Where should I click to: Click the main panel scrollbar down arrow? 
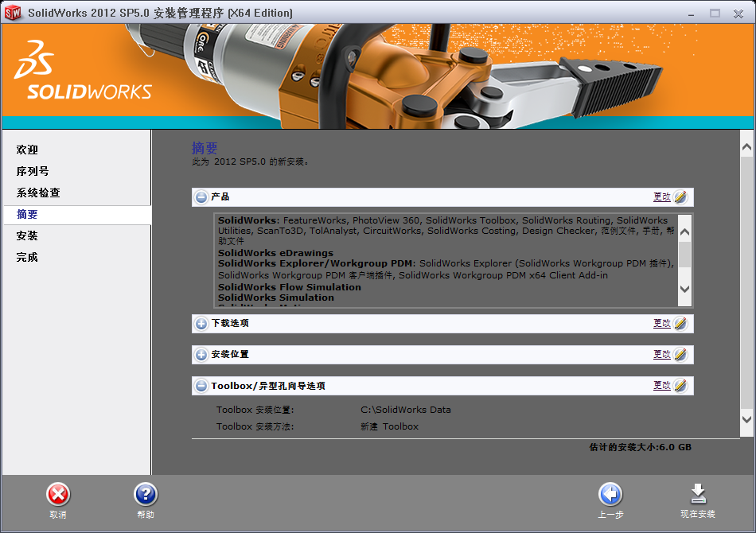point(746,419)
